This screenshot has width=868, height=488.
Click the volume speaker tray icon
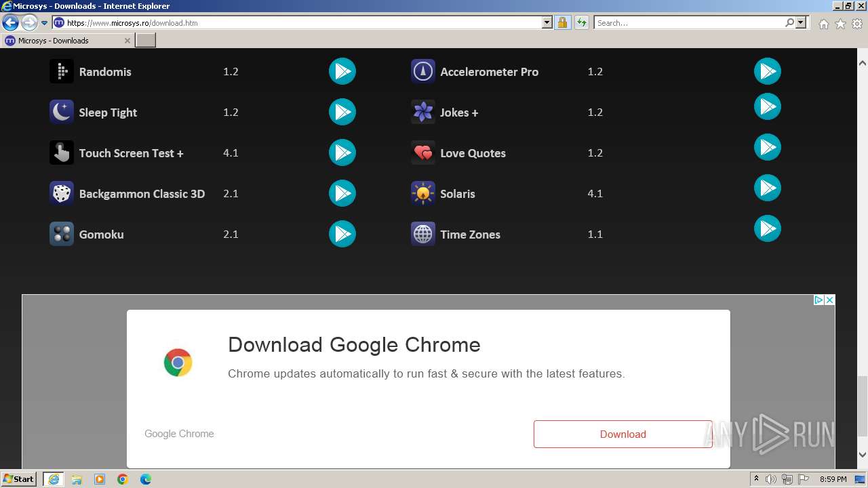pos(771,479)
